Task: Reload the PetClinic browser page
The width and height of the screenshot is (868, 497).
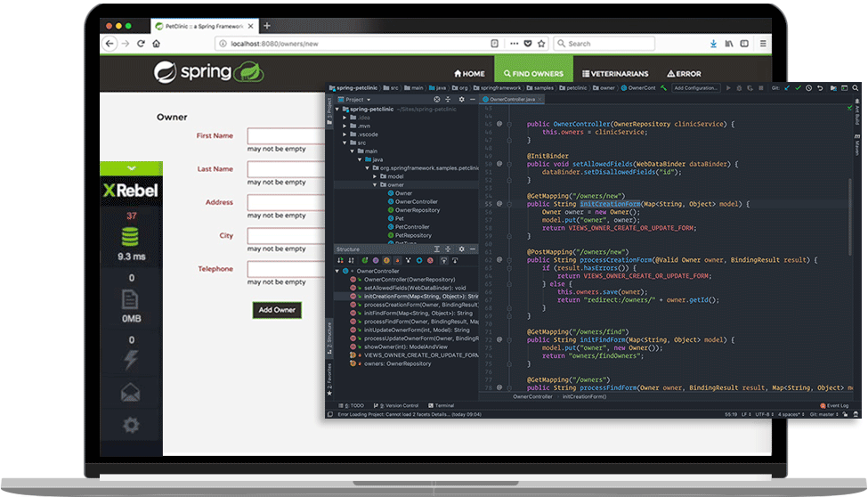Action: coord(141,44)
